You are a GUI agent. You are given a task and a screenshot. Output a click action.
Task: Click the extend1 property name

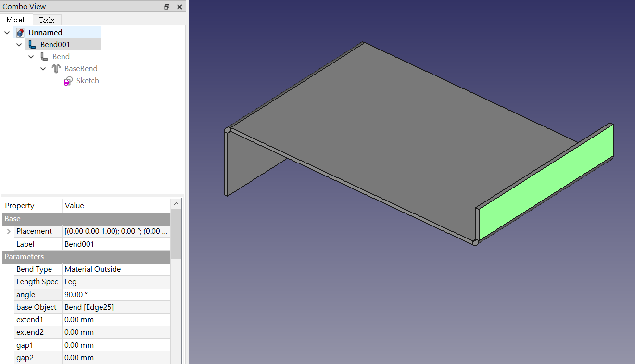tap(30, 320)
